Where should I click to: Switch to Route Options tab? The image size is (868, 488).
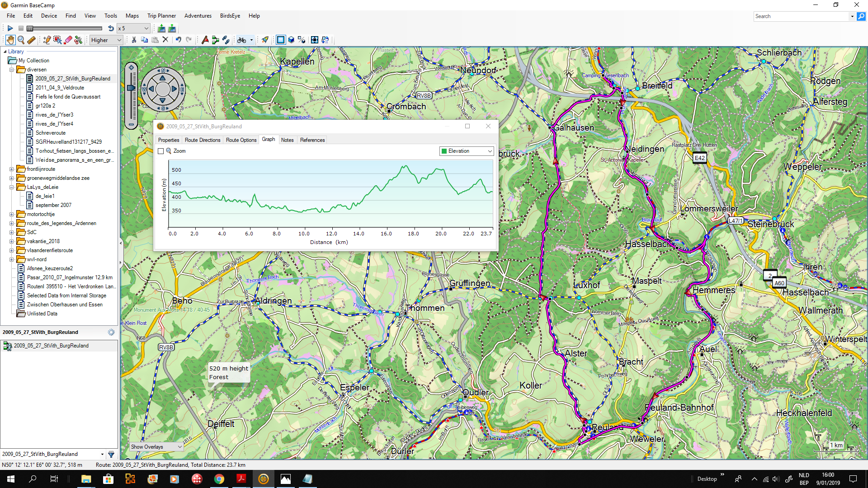[241, 140]
